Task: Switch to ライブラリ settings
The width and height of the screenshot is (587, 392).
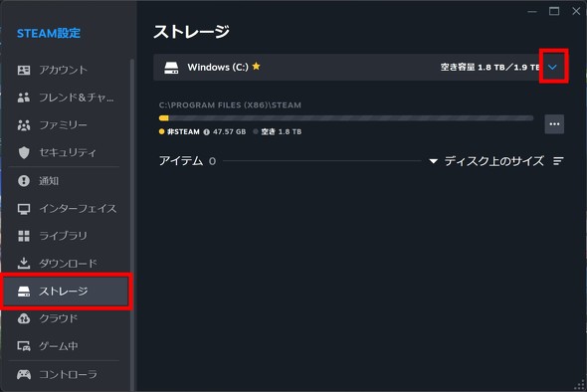Action: 66,236
